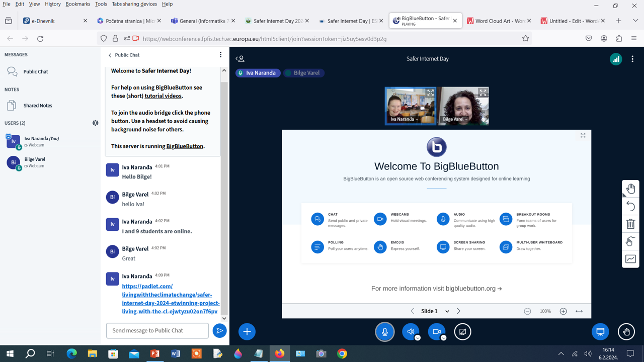644x362 pixels.
Task: Raise hand button at bottom right
Action: coord(626,332)
